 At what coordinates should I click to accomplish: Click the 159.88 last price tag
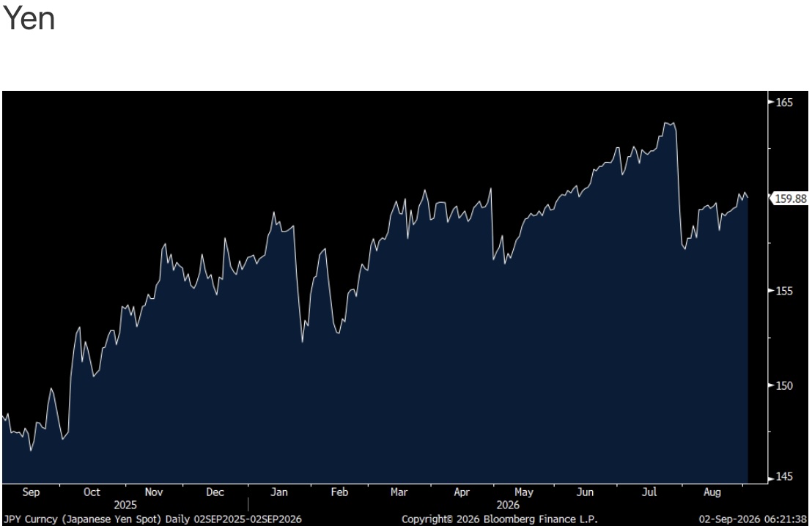click(789, 199)
